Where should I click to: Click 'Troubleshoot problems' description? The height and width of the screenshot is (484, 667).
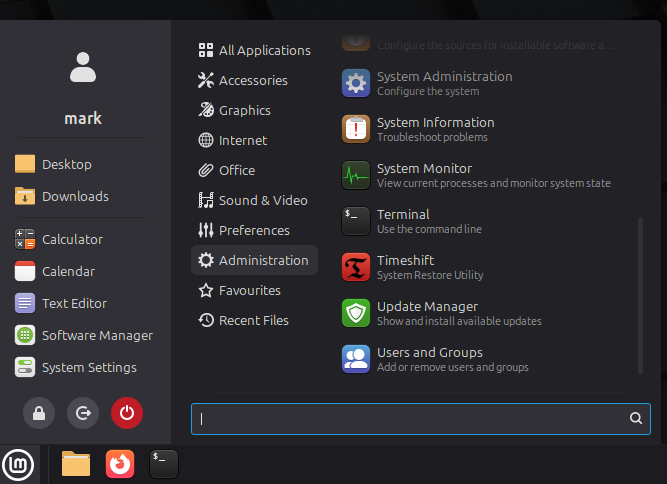point(432,137)
